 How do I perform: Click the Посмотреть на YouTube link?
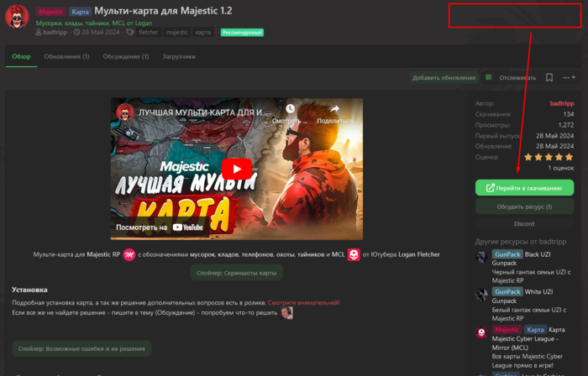point(160,227)
